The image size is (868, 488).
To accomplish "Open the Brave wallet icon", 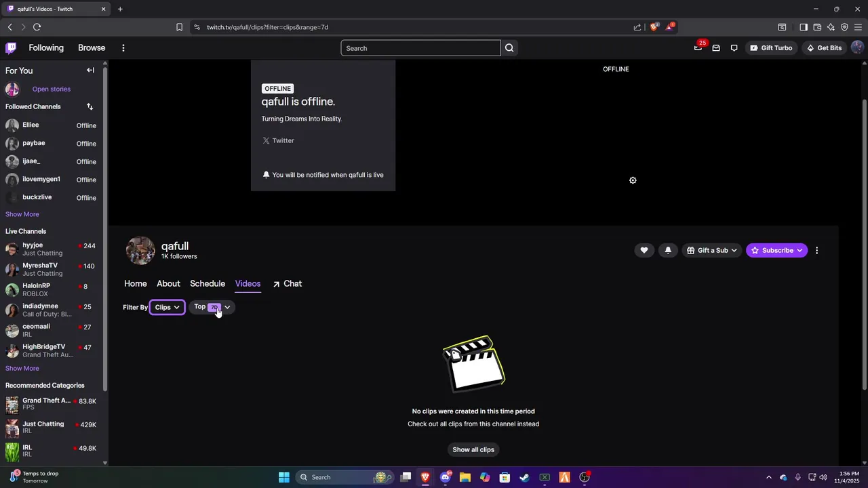I will click(x=817, y=27).
